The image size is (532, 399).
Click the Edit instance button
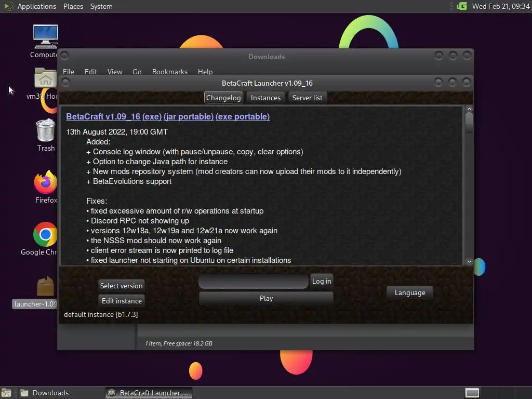pos(122,301)
